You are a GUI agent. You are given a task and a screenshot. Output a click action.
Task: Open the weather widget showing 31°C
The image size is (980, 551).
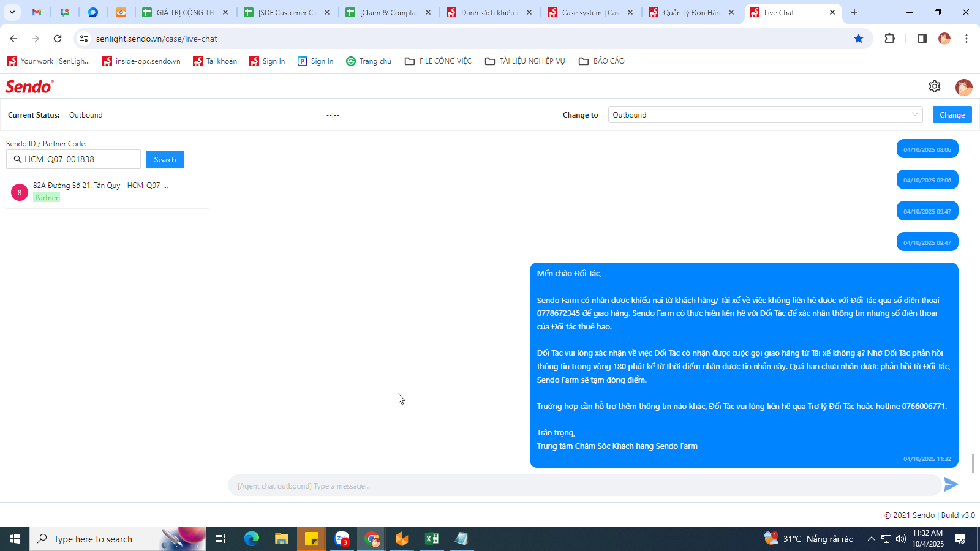tap(809, 539)
